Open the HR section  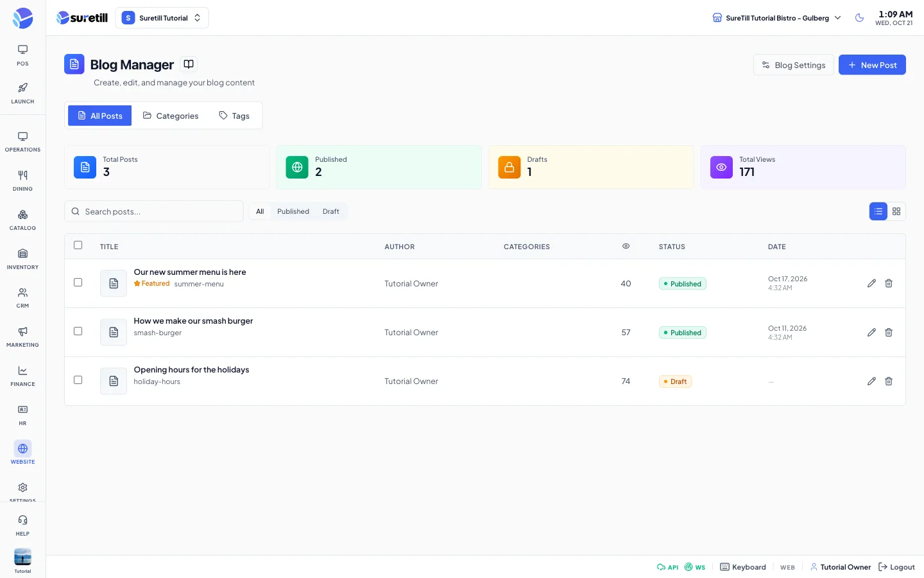[x=22, y=416]
